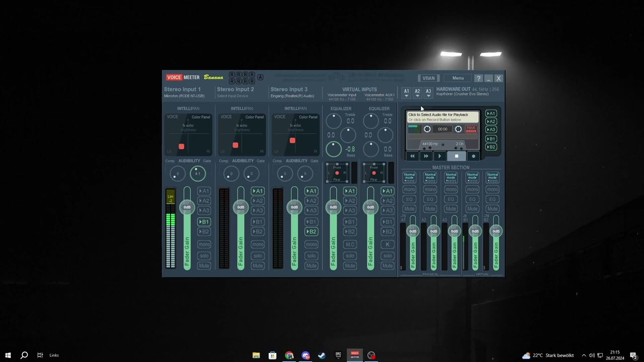Enable EQ on master A1 bus
644x362 pixels.
410,200
